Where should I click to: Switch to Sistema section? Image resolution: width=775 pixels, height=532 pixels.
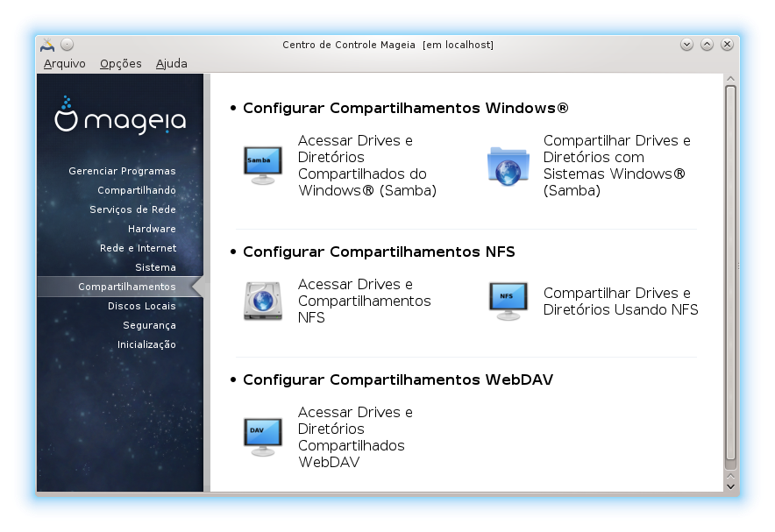coord(155,267)
